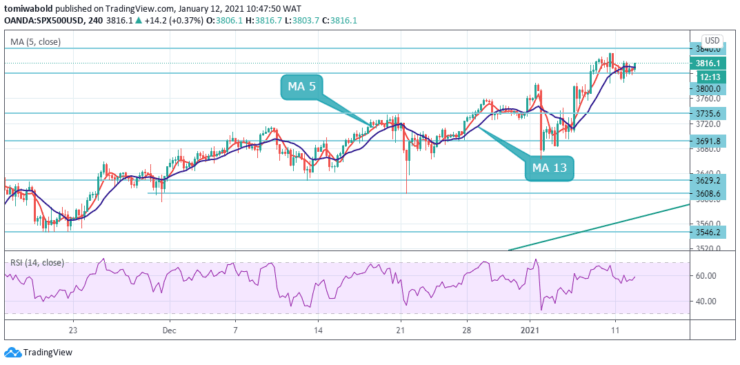The image size is (740, 365).
Task: Click the 3800.0 price axis label
Action: (707, 88)
